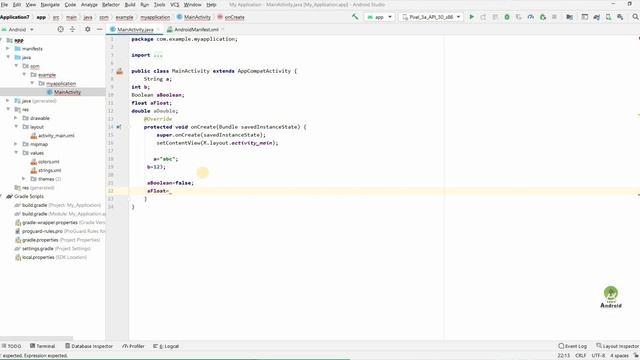Open the Project Structure icon in toolbar
The height and width of the screenshot is (360, 640).
pos(569,17)
